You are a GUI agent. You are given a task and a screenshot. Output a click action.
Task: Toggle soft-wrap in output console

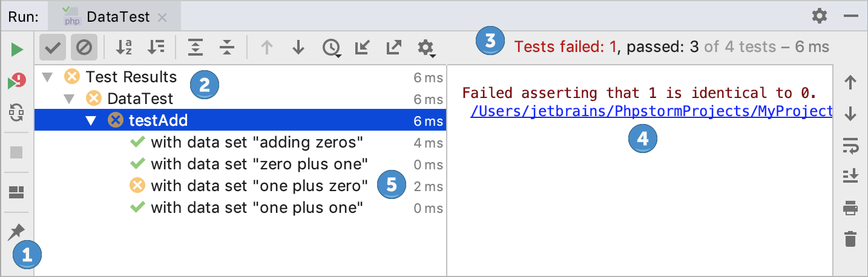[x=850, y=145]
